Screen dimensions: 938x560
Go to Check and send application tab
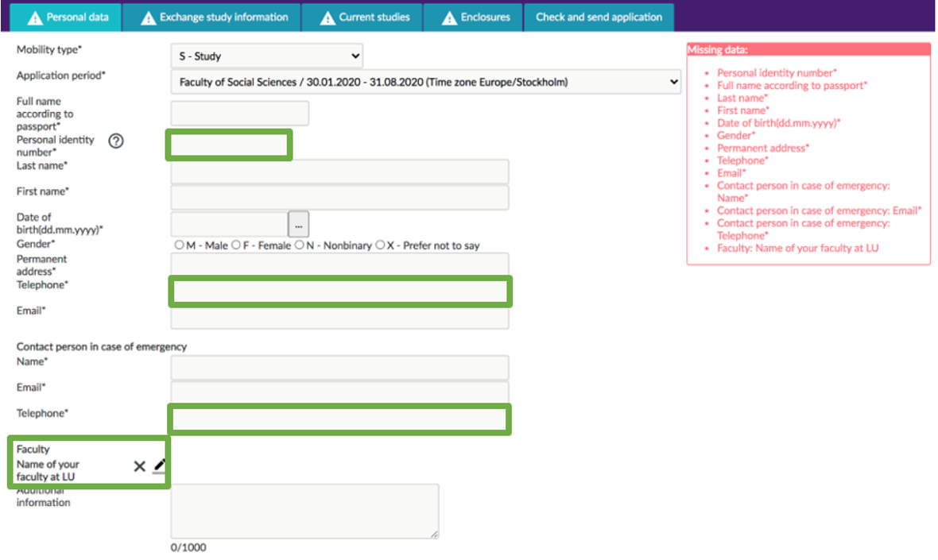click(x=599, y=17)
